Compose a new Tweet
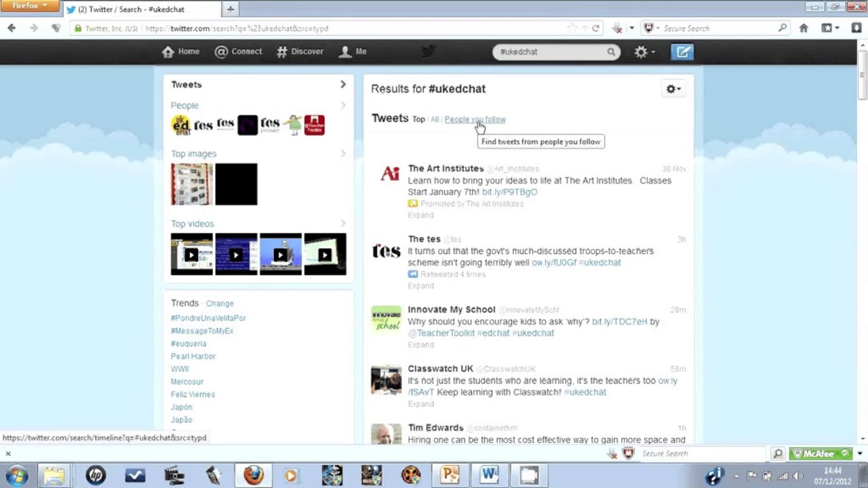The height and width of the screenshot is (488, 868). point(682,52)
